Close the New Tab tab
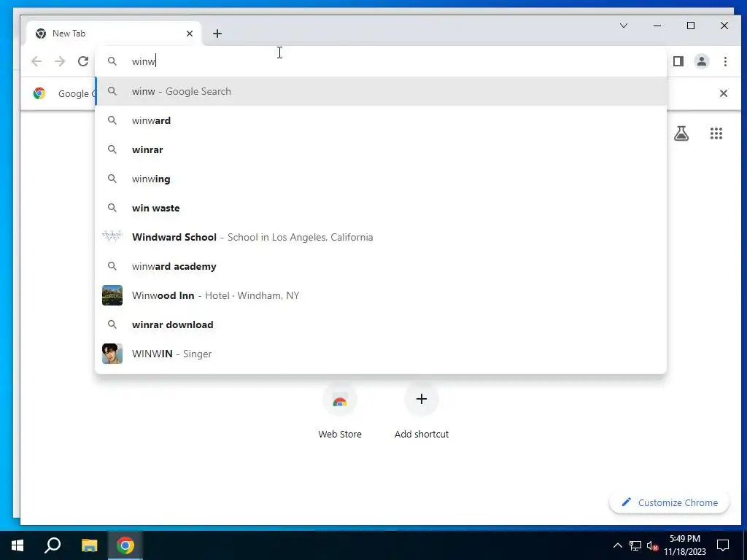Screen dimensions: 747x560 click(190, 34)
